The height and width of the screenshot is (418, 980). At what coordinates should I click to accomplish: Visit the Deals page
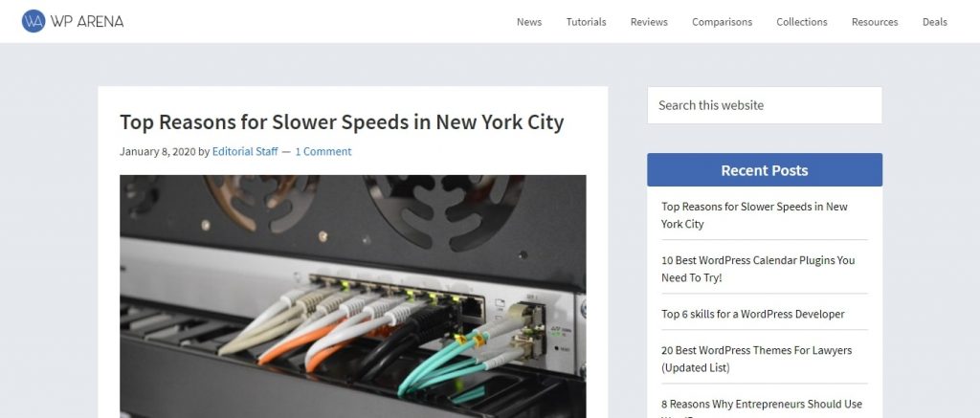coord(934,22)
